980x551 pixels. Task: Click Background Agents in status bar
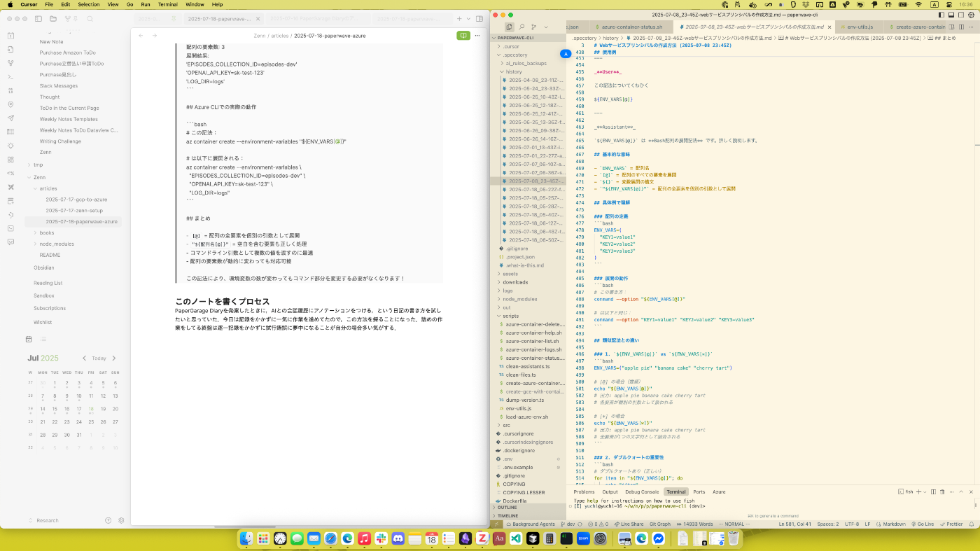pyautogui.click(x=530, y=524)
